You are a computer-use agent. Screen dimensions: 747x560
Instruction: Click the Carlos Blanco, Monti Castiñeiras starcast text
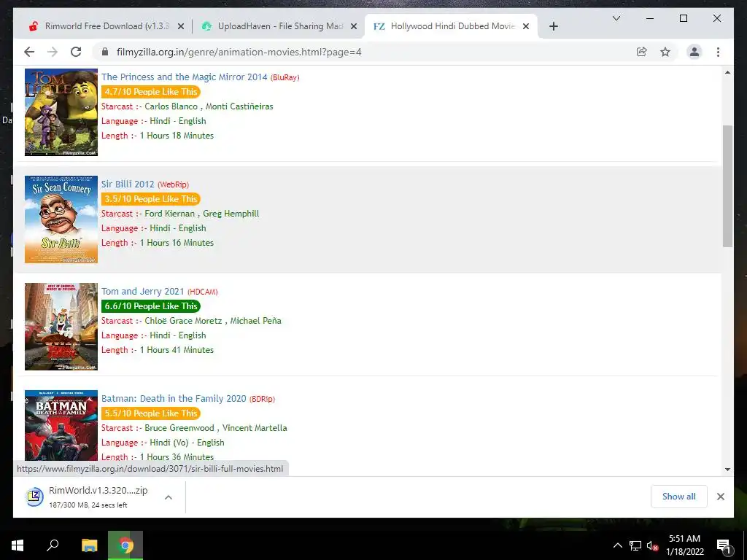(209, 106)
